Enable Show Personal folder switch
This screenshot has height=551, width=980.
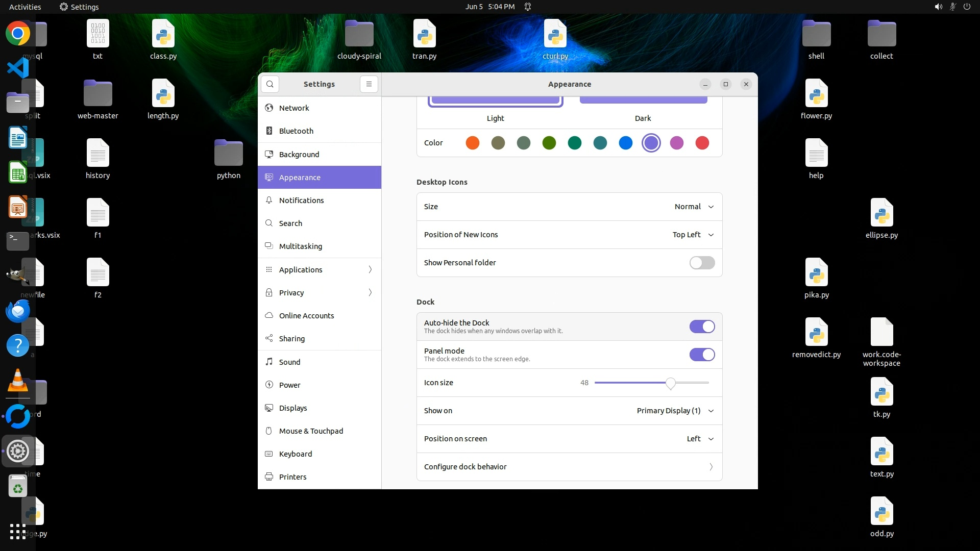click(702, 263)
